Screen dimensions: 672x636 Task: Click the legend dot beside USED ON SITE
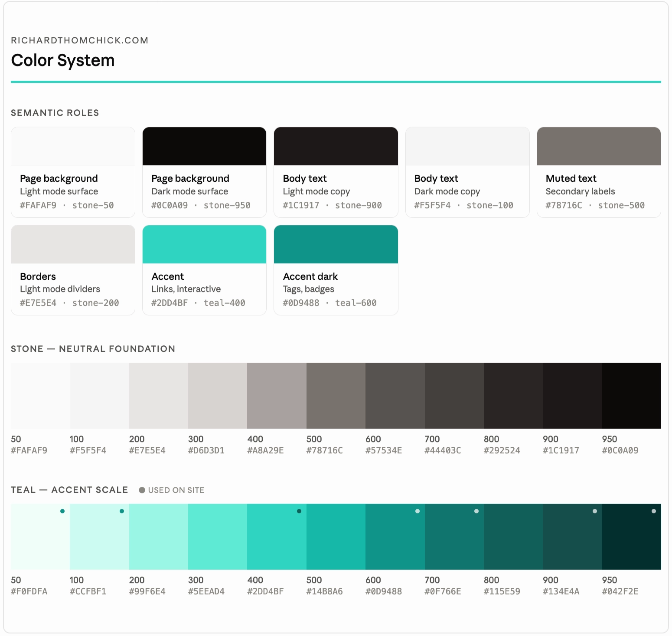tap(142, 490)
